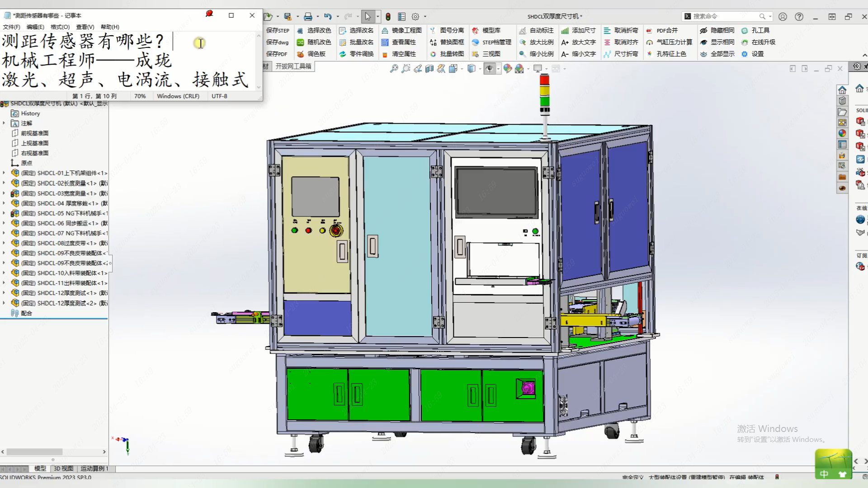This screenshot has height=488, width=868.
Task: Expand the SHDCL-04 厚度移栽 tree node
Action: coord(4,203)
